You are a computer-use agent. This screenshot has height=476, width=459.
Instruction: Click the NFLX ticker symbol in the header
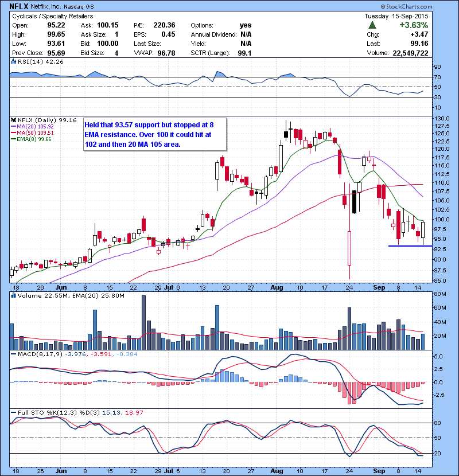click(x=19, y=6)
